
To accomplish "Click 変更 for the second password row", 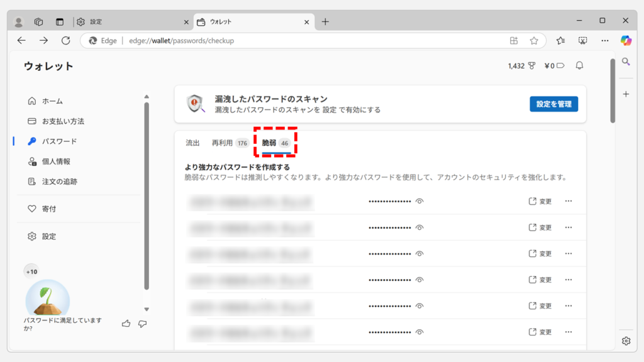I will point(540,228).
